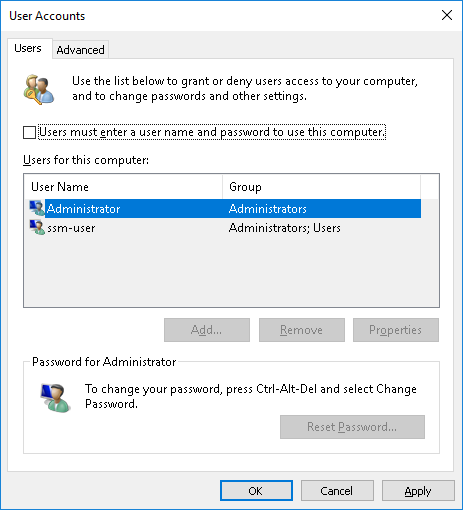Click the User Name column header

point(123,187)
